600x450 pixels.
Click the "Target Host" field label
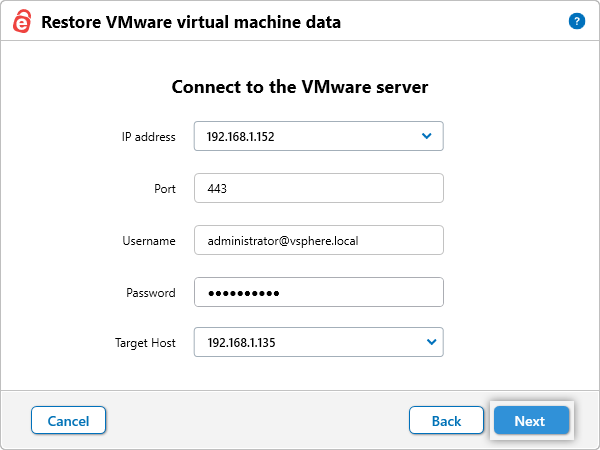pyautogui.click(x=145, y=343)
